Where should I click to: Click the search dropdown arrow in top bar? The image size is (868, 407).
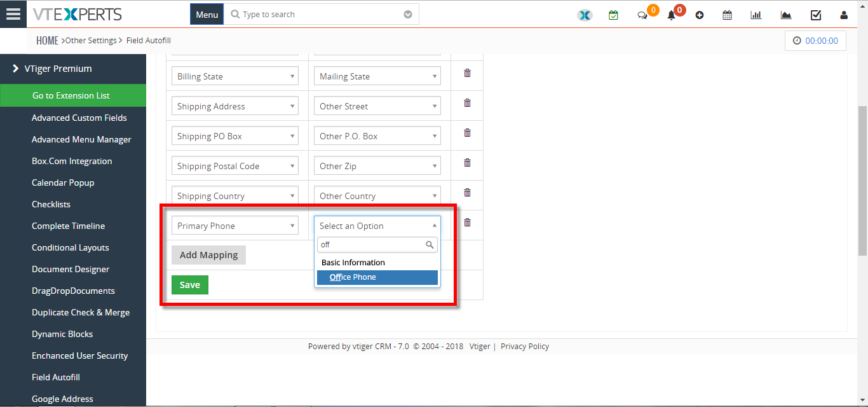click(x=408, y=15)
